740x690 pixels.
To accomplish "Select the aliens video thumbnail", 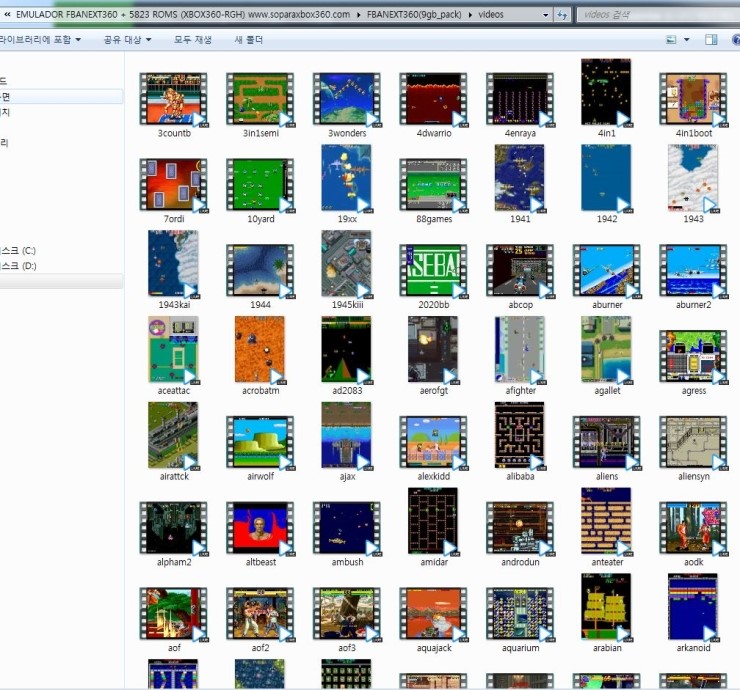I will coord(606,443).
